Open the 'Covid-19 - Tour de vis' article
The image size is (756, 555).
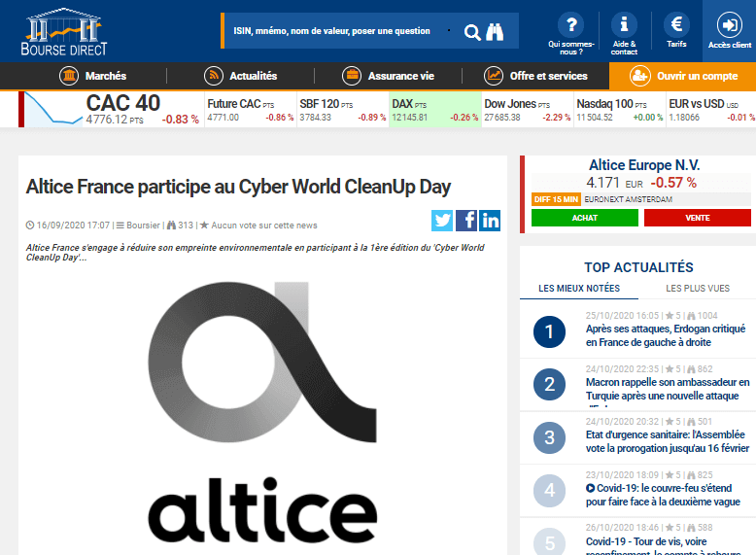click(x=663, y=547)
